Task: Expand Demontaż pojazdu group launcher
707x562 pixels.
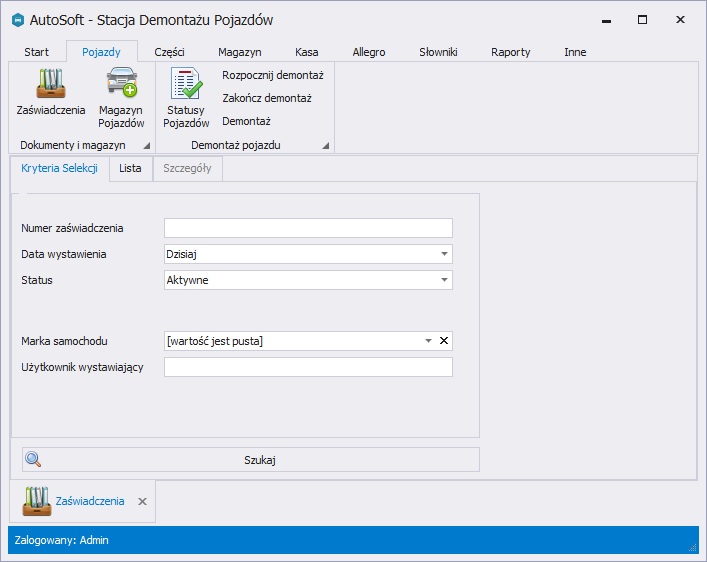Action: tap(325, 146)
